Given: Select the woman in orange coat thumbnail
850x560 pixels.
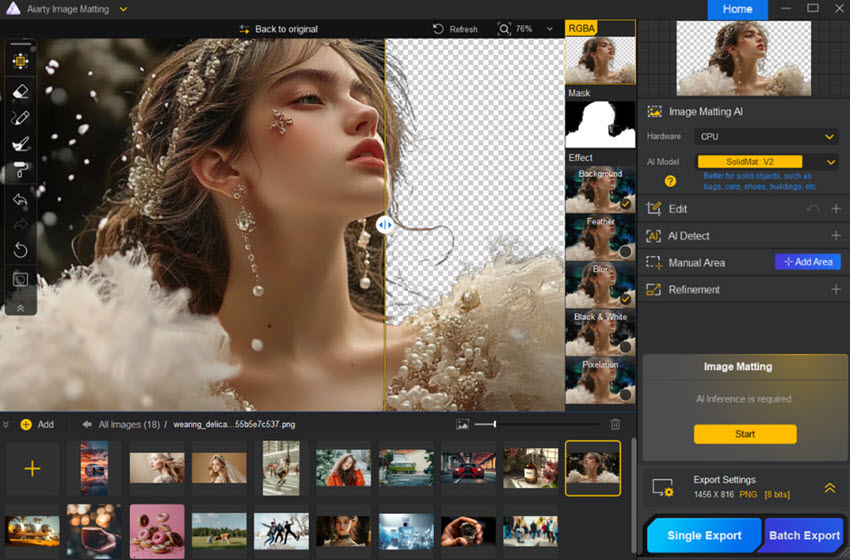Looking at the screenshot, I should (x=344, y=467).
